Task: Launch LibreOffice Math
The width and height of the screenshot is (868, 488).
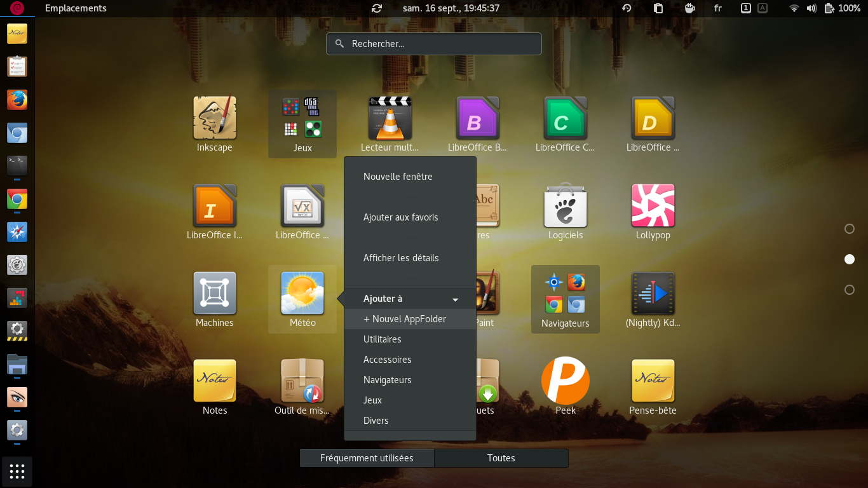Action: pos(302,206)
